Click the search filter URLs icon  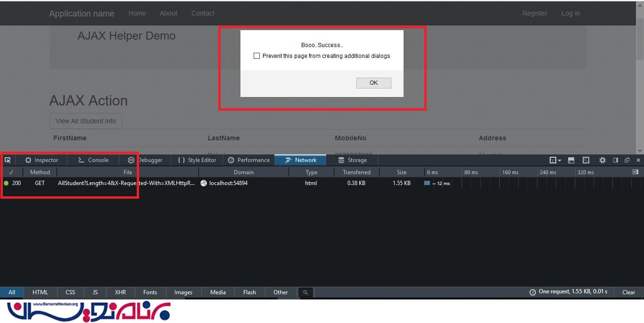pyautogui.click(x=305, y=292)
